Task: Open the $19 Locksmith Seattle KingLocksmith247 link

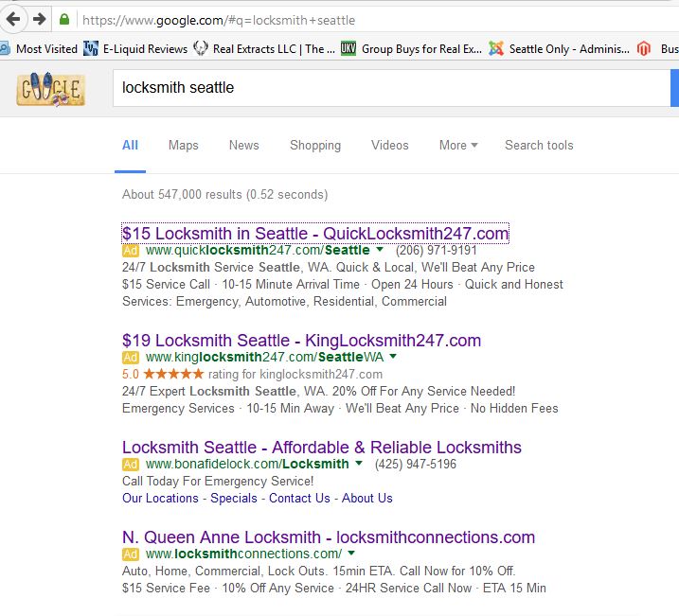Action: (x=301, y=341)
